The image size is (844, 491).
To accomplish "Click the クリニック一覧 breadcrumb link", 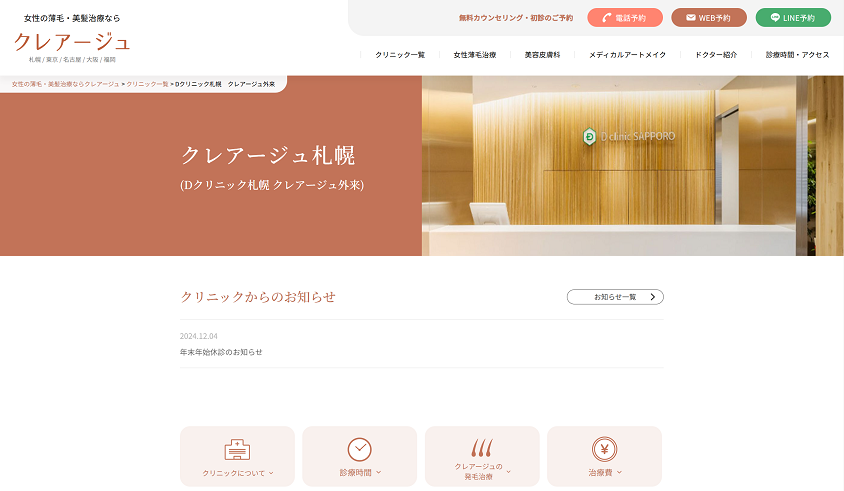I will click(147, 84).
